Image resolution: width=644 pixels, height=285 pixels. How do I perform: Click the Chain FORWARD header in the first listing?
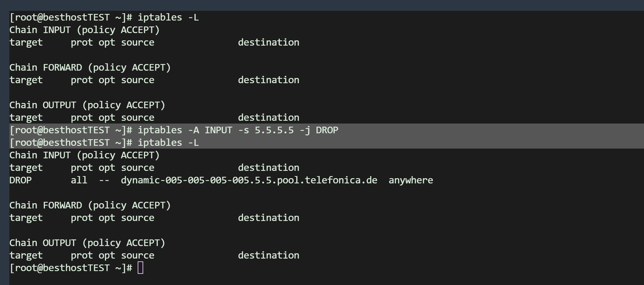coord(90,68)
